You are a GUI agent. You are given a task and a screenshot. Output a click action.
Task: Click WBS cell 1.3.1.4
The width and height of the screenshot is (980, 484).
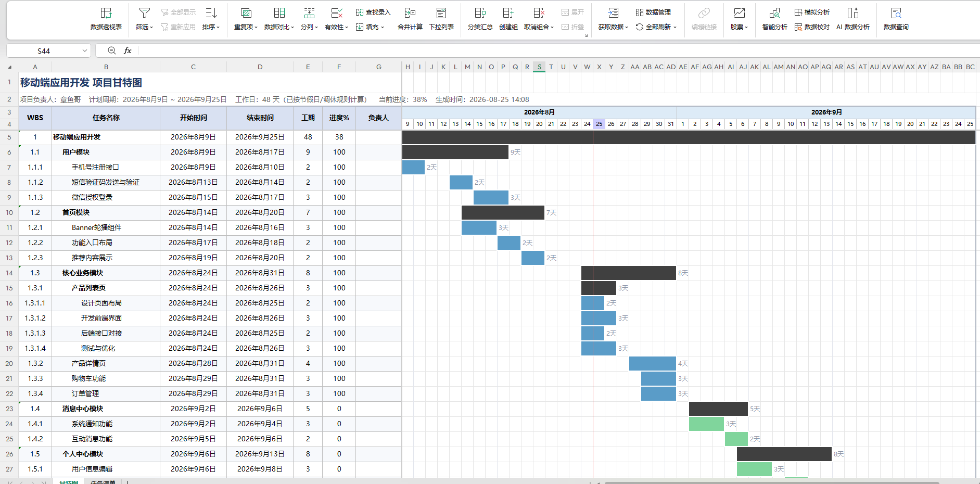pyautogui.click(x=35, y=348)
